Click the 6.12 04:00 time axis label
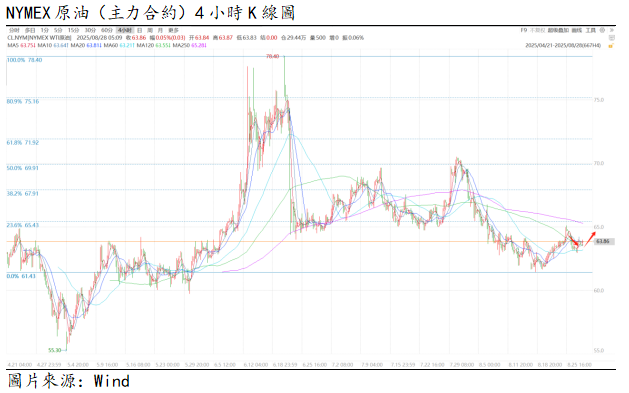629x393 pixels. coord(256,365)
